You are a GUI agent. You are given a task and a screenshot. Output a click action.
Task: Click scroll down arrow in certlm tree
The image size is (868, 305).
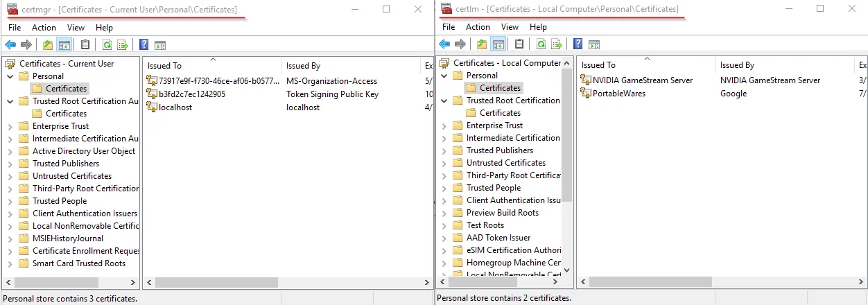click(566, 270)
